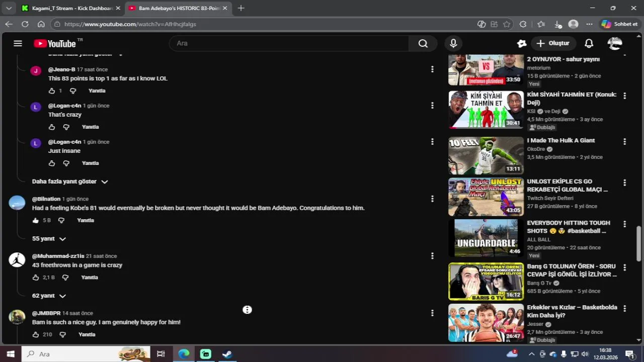
Task: Go to the YouTube home logo
Action: click(55, 43)
